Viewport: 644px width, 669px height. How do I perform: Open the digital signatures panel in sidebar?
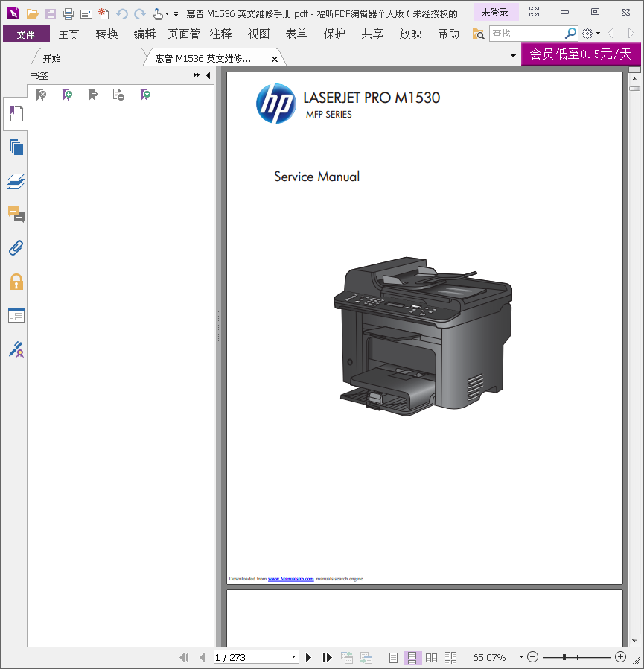[x=16, y=349]
